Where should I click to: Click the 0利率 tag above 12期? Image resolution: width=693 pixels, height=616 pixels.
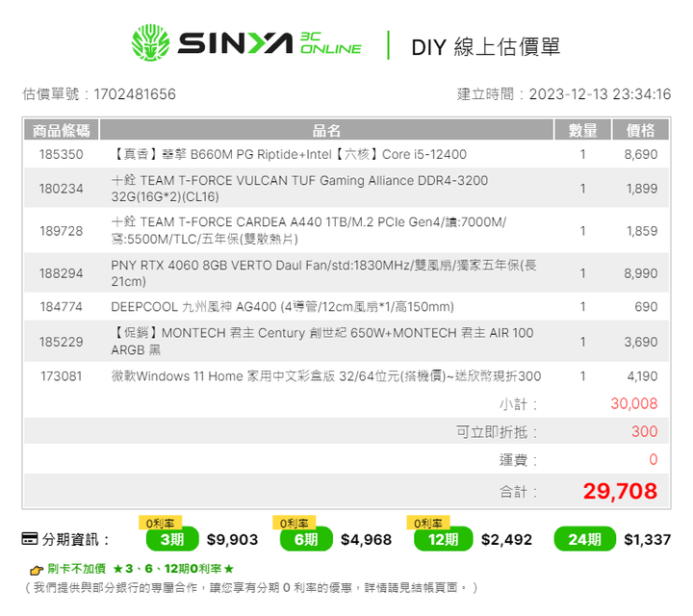(x=427, y=523)
